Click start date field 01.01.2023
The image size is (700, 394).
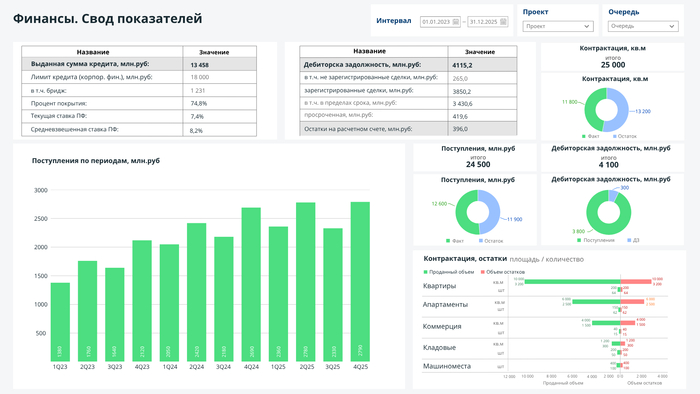point(440,21)
